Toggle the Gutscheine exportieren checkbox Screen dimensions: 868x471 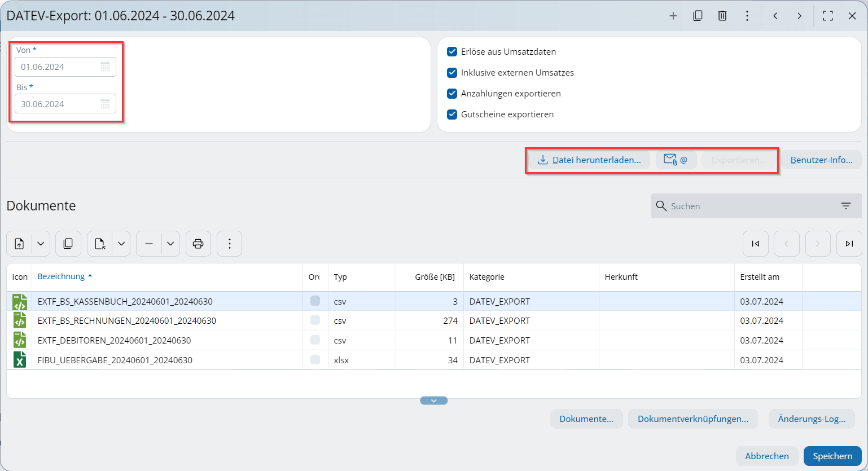(452, 115)
